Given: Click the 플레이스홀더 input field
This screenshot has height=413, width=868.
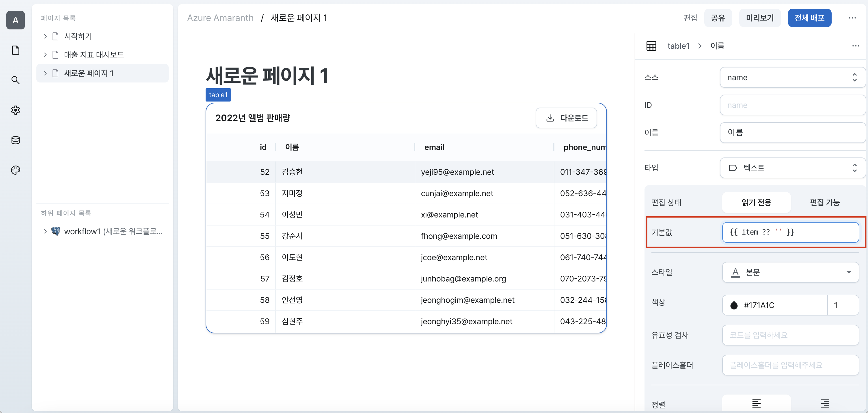Looking at the screenshot, I should pyautogui.click(x=790, y=365).
